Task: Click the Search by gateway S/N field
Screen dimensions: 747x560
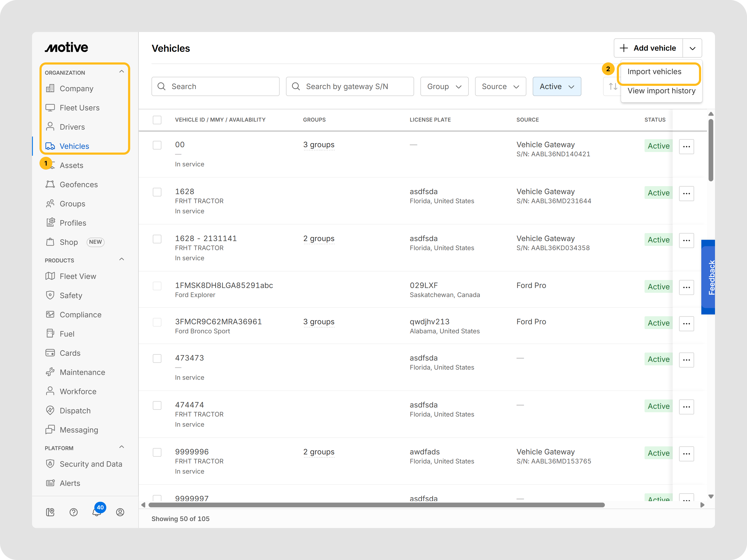Action: pyautogui.click(x=349, y=86)
